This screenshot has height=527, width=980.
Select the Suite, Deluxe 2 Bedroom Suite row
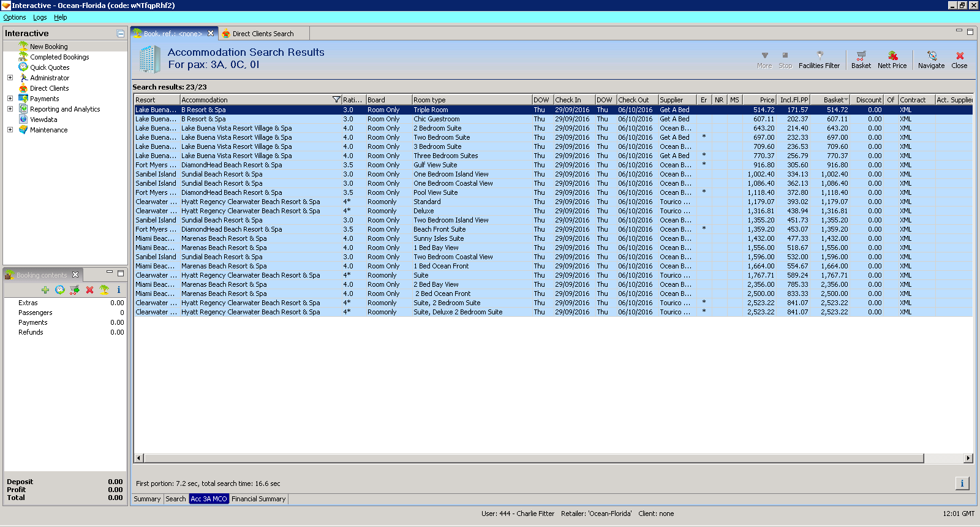tap(553, 312)
